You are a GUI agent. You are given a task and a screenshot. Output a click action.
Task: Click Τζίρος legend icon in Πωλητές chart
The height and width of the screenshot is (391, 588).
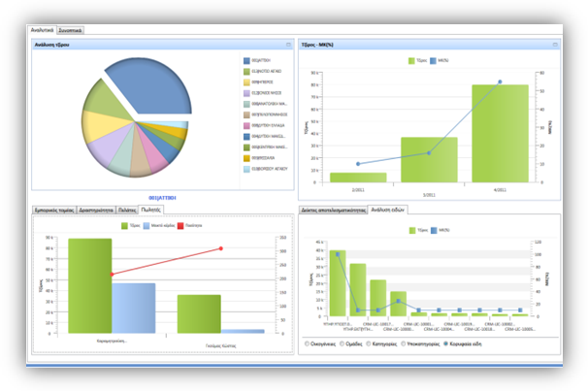(124, 226)
